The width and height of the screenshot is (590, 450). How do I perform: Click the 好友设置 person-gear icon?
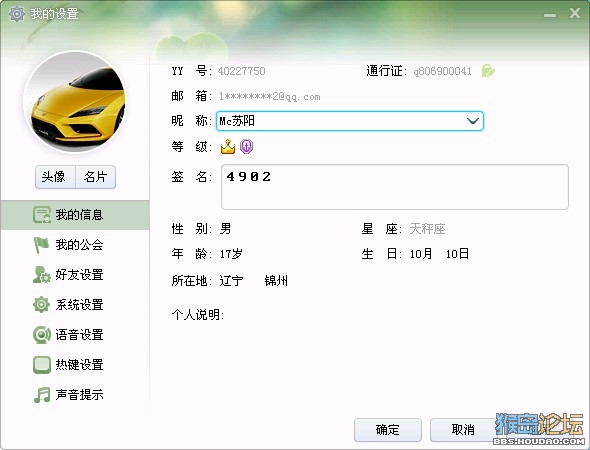coord(41,275)
